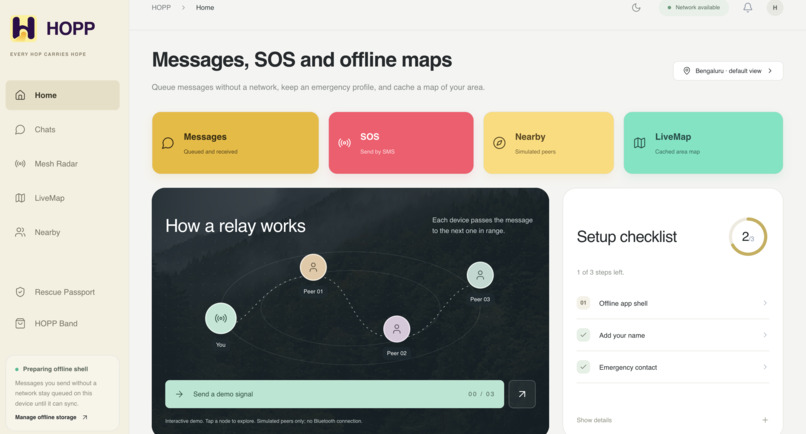Expand Add your name row chevron
This screenshot has width=806, height=434.
pos(765,335)
